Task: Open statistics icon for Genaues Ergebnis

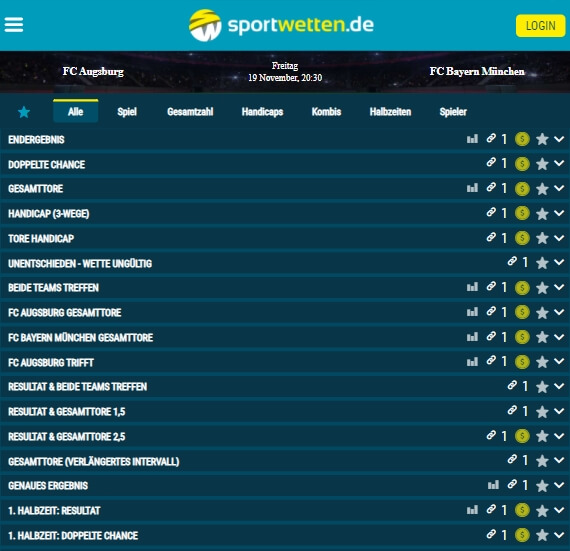Action: 493,485
